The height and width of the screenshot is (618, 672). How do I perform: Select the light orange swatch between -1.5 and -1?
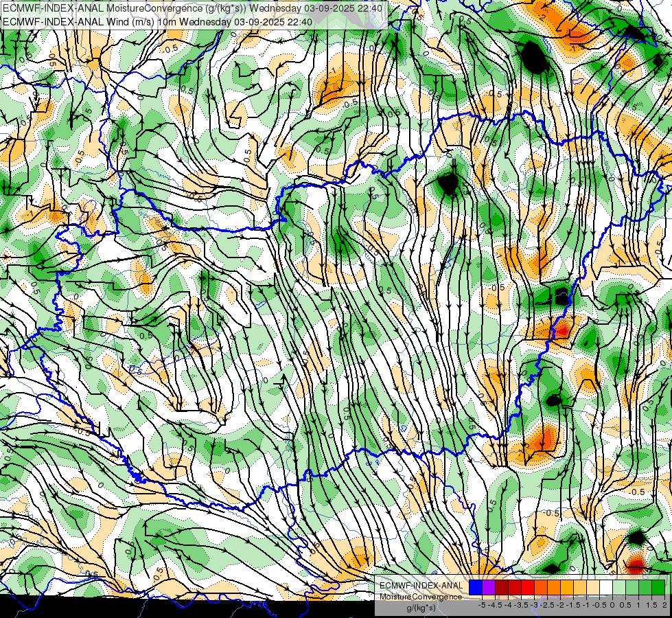(x=580, y=588)
